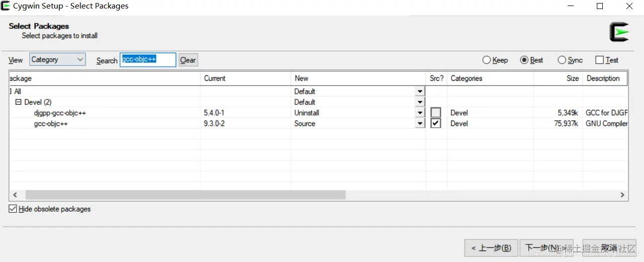Open the View Category dropdown
Screen dimensions: 644x262
tap(58, 60)
